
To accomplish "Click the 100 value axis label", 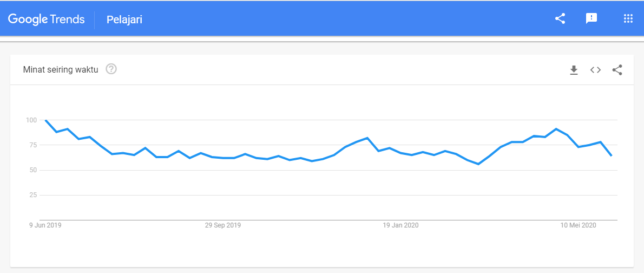I will pyautogui.click(x=31, y=120).
